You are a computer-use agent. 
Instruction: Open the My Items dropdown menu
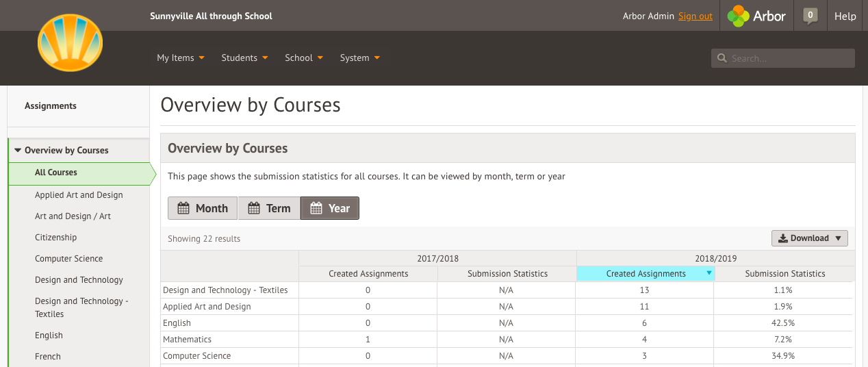181,58
